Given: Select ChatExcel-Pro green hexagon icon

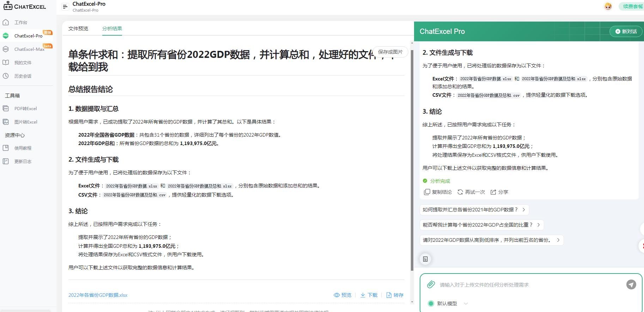Looking at the screenshot, I should (x=6, y=36).
